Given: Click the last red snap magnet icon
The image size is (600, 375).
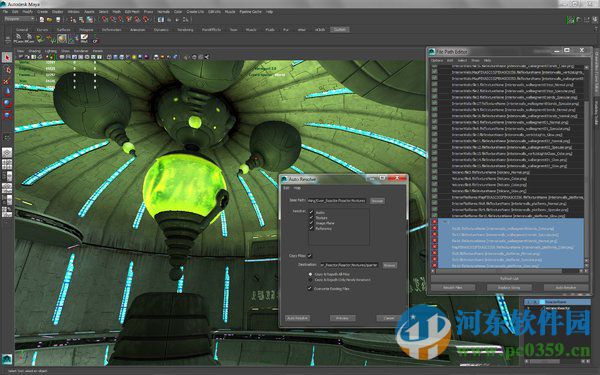Looking at the screenshot, I should coord(146,19).
